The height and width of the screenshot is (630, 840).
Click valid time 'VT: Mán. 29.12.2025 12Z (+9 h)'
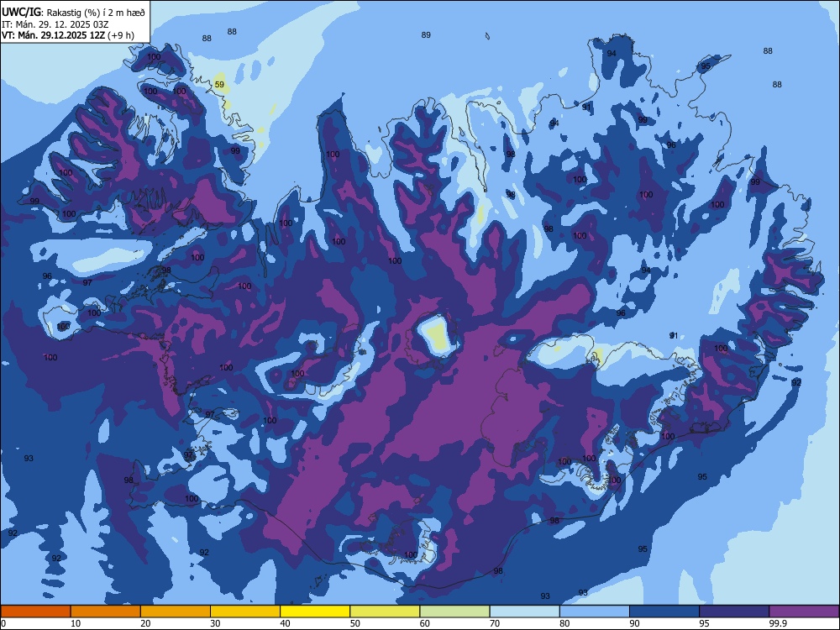point(68,35)
